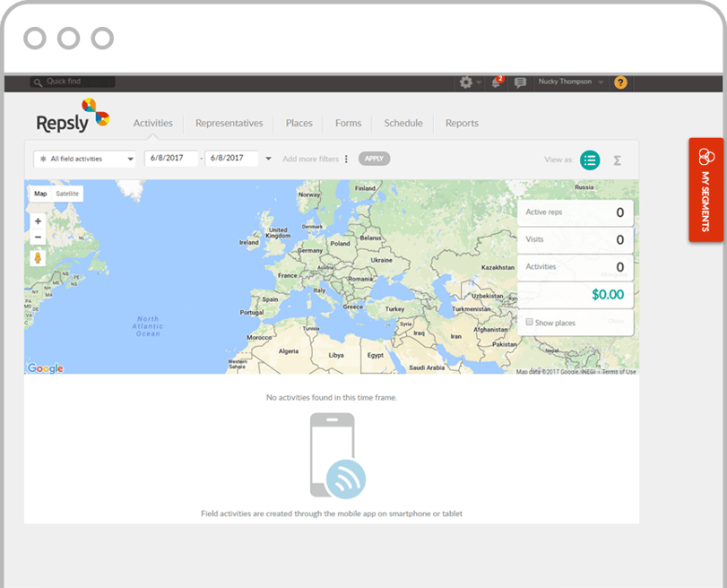Click the APPLY filter button
Screen dimensions: 727x588
coord(374,159)
